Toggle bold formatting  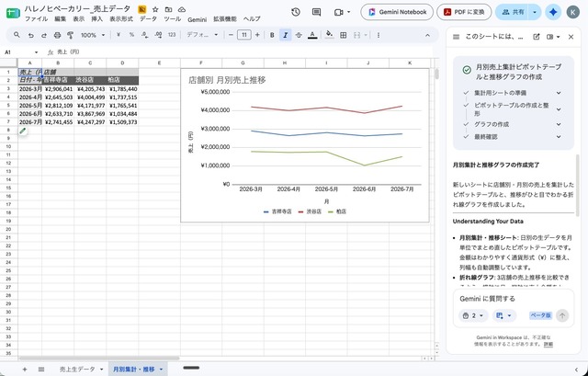tap(272, 35)
